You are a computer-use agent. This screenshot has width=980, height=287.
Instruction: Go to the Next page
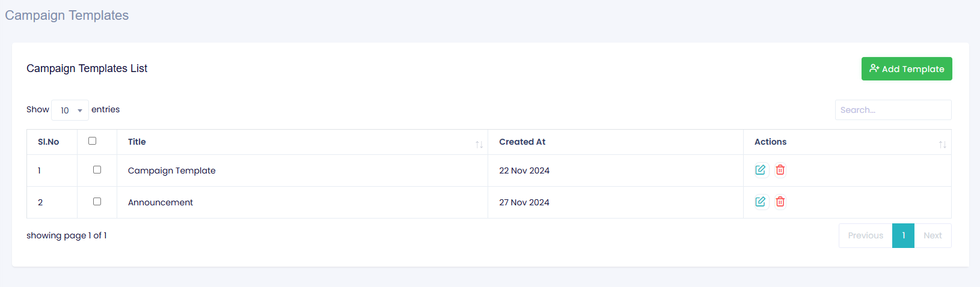coord(933,235)
